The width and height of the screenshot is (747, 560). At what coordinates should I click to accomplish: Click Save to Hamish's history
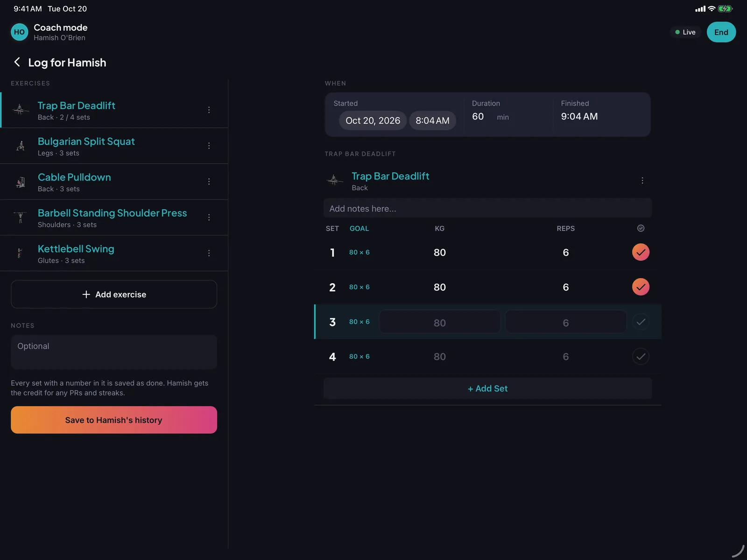click(114, 420)
